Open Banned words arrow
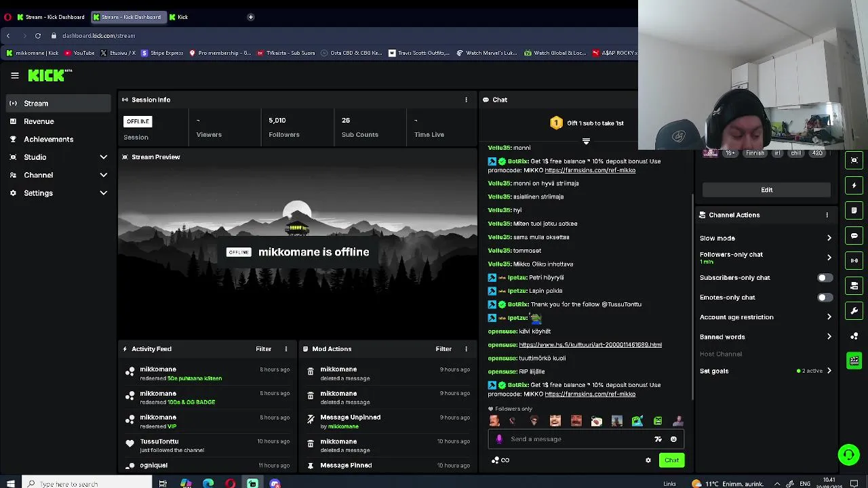The height and width of the screenshot is (488, 868). click(x=829, y=337)
